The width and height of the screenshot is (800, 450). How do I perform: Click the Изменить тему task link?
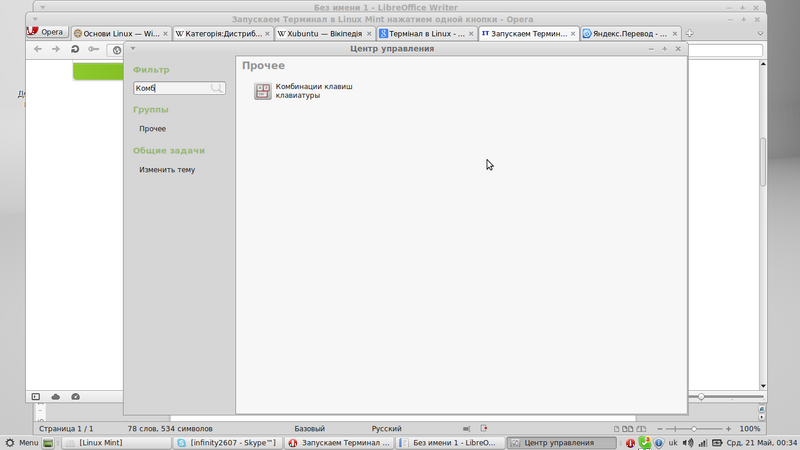[167, 170]
